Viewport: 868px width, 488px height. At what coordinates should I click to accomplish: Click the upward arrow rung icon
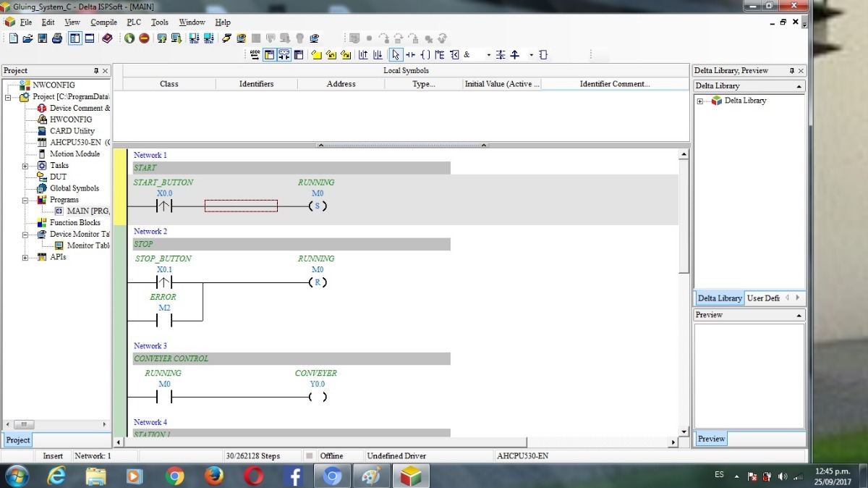[x=515, y=54]
